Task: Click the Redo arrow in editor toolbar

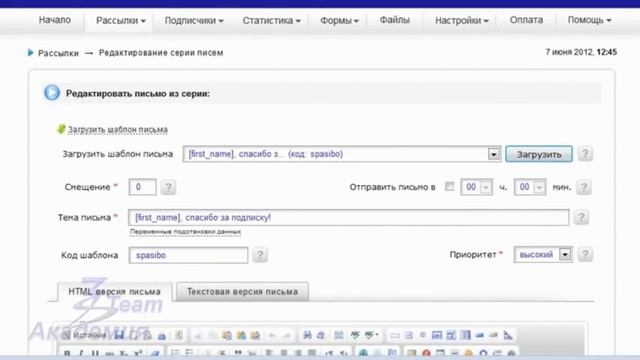Action: click(287, 336)
